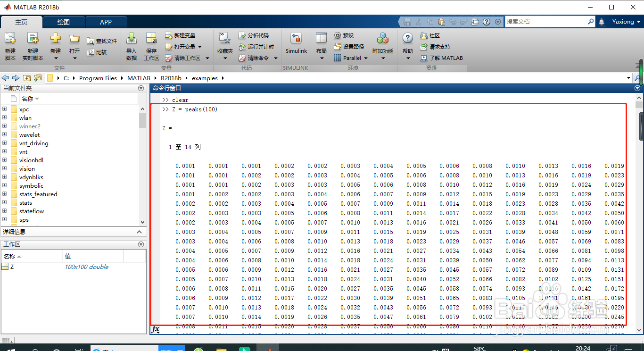This screenshot has width=644, height=351.
Task: Expand the wavelet folder
Action: pos(5,134)
